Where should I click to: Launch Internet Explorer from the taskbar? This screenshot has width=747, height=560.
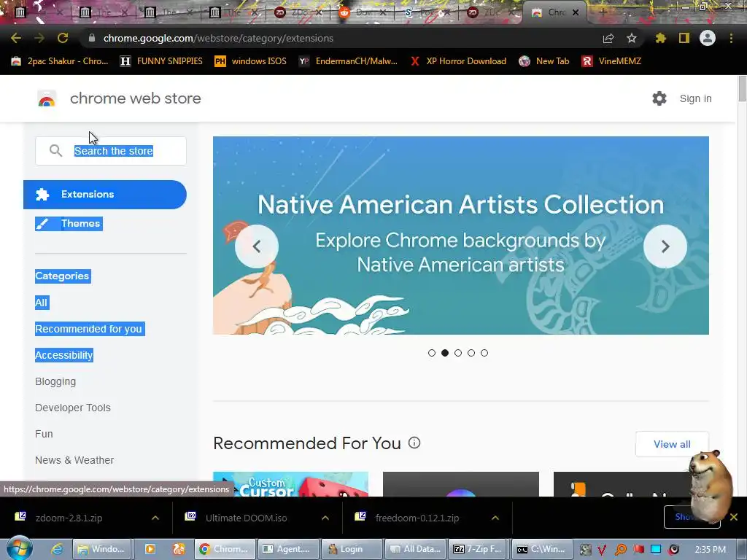click(57, 549)
